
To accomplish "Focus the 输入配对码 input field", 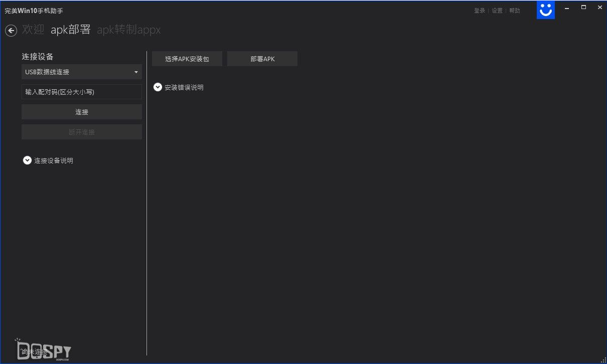I will [82, 92].
